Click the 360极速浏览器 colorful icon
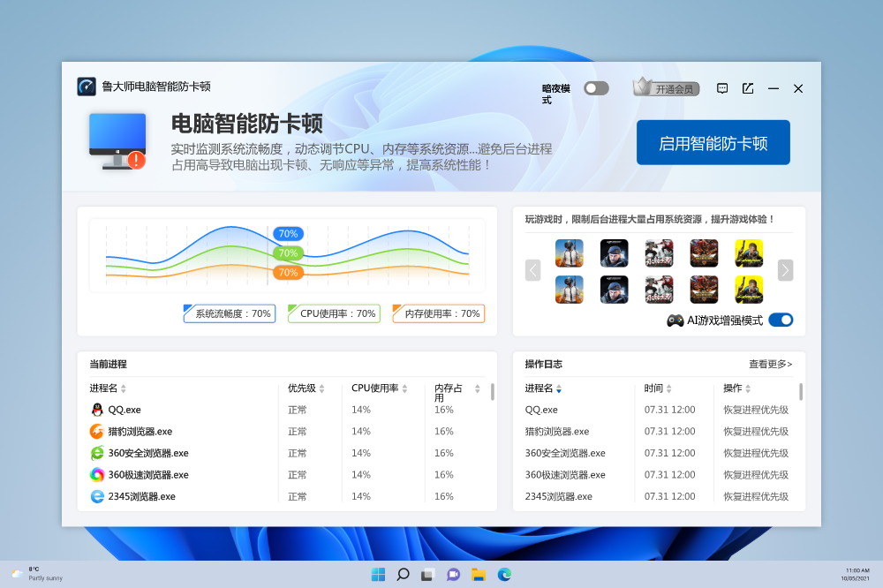The height and width of the screenshot is (588, 883). 97,475
